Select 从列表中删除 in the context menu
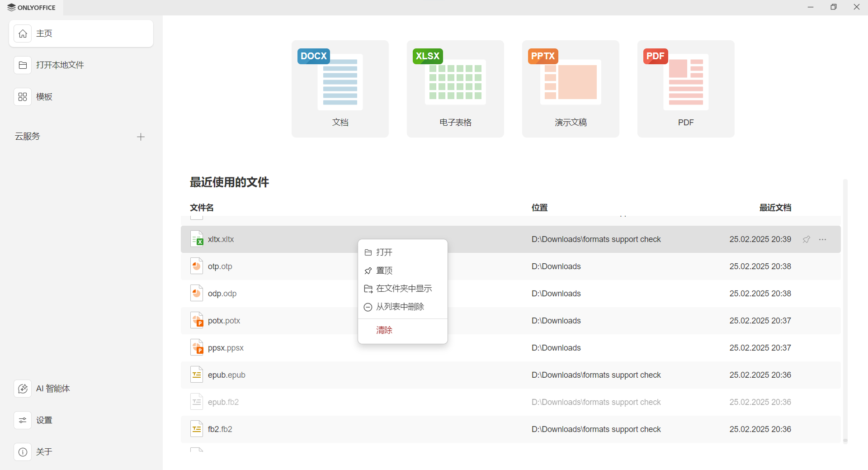 (400, 306)
